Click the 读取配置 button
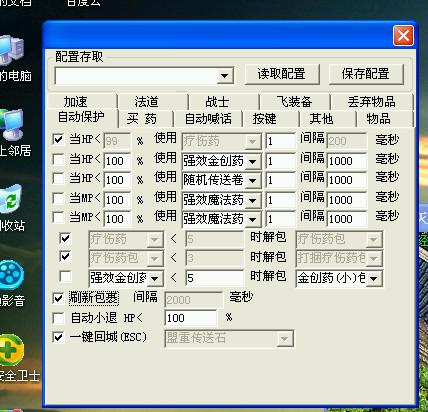Screen dimensions: 428x412 (x=282, y=74)
